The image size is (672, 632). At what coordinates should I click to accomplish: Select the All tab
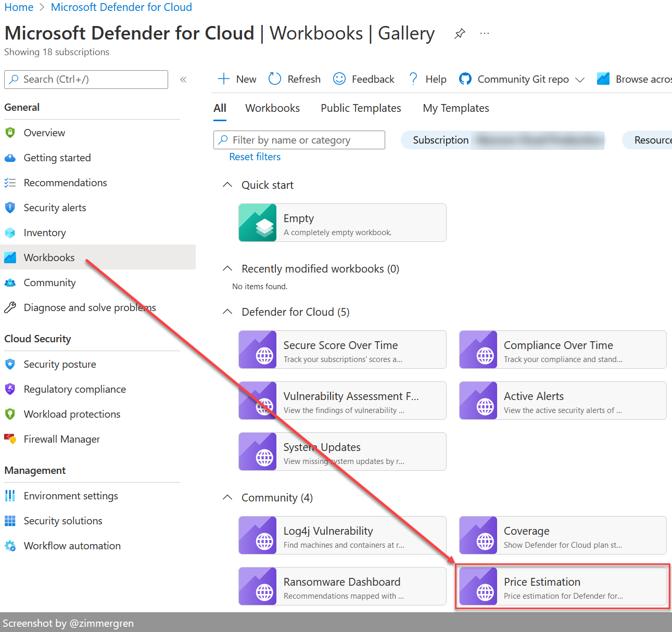(x=220, y=108)
